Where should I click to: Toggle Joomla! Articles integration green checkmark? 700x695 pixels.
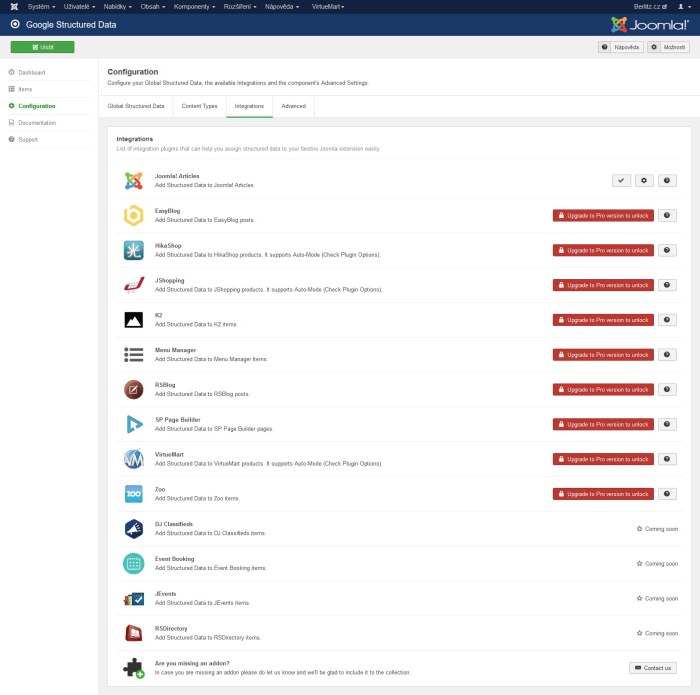(622, 180)
